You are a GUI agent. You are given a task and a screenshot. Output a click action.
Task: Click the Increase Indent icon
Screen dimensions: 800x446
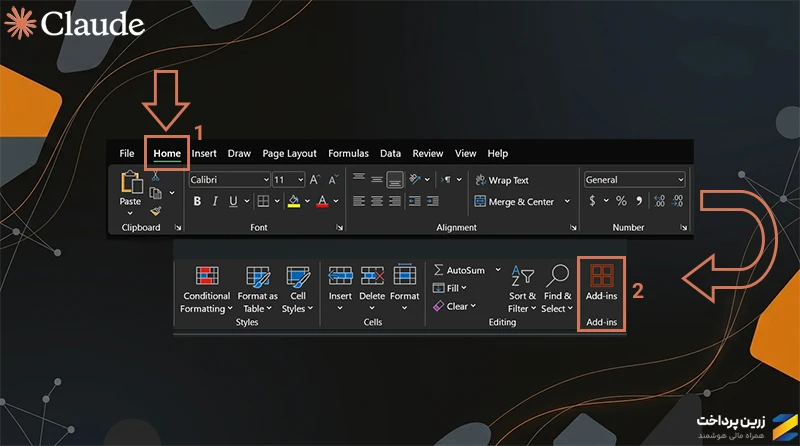click(433, 201)
